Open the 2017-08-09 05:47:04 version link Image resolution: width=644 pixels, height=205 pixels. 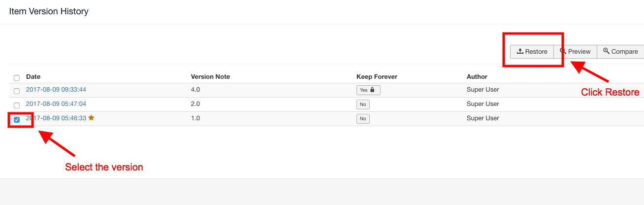click(56, 104)
